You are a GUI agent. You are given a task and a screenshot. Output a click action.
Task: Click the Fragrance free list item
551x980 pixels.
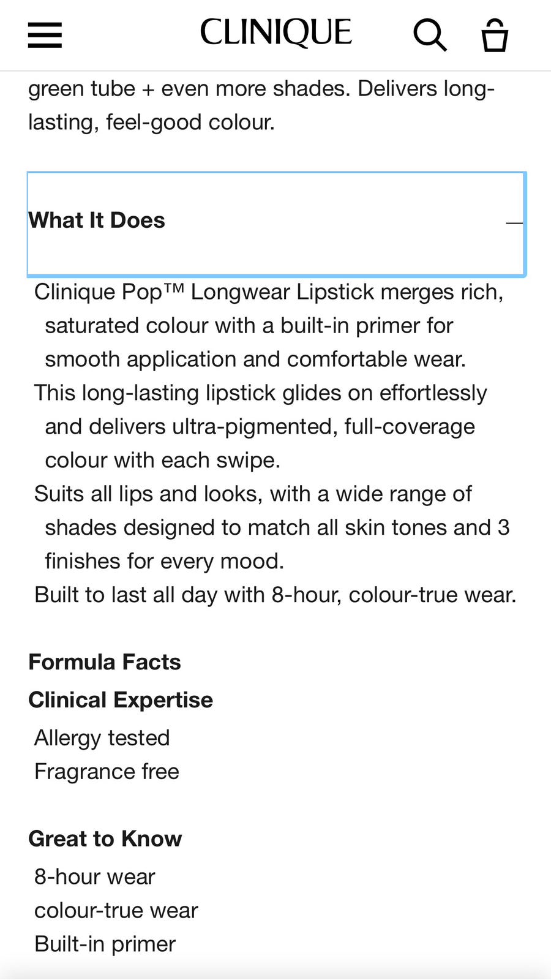tap(107, 772)
